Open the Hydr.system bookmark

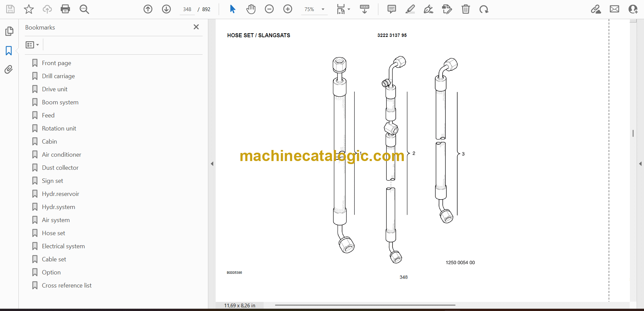pyautogui.click(x=58, y=207)
